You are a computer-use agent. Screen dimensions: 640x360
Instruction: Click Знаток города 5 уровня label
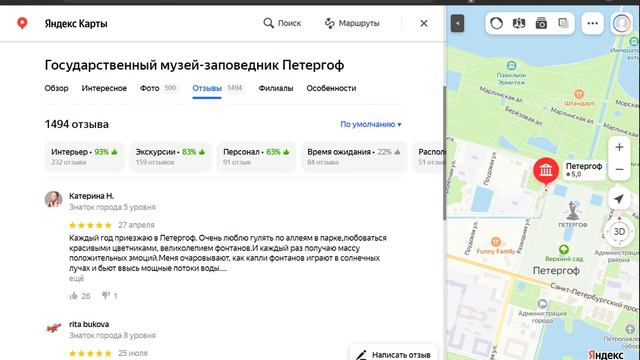point(112,207)
